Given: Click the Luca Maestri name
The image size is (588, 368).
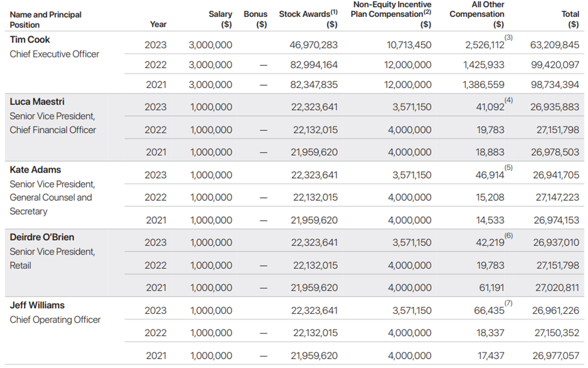Looking at the screenshot, I should [37, 102].
